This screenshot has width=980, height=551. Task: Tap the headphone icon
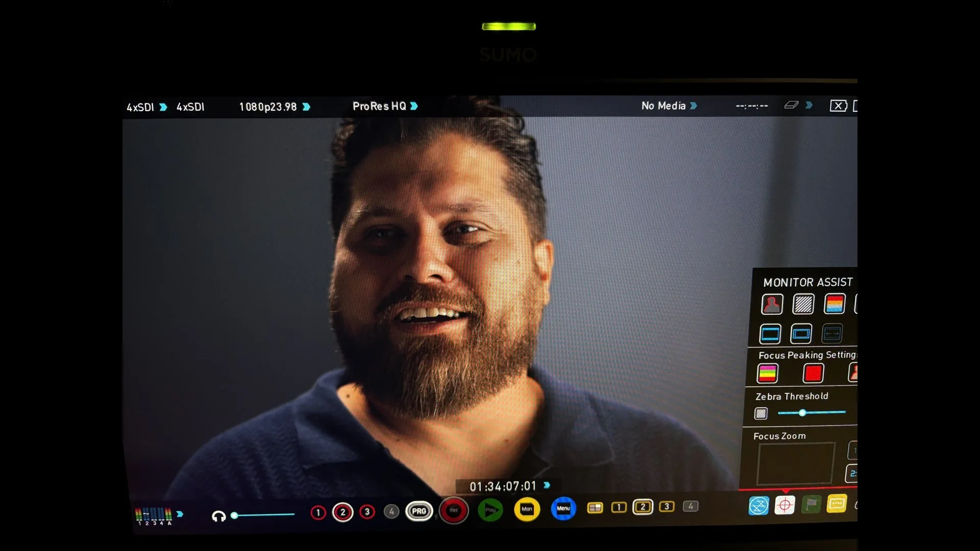(x=218, y=516)
